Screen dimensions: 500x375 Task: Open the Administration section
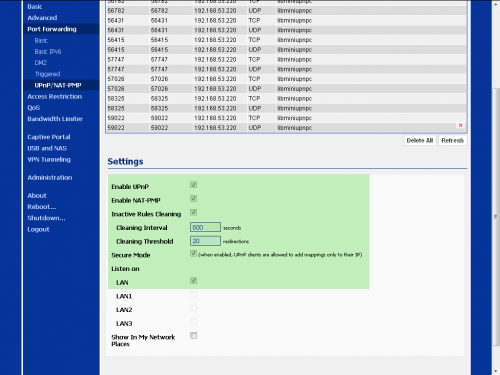coord(50,178)
